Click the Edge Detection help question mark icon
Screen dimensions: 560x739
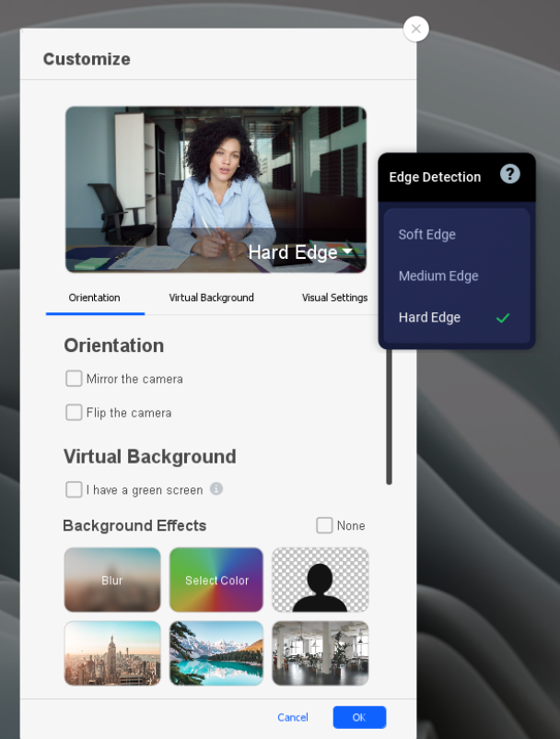pos(509,174)
